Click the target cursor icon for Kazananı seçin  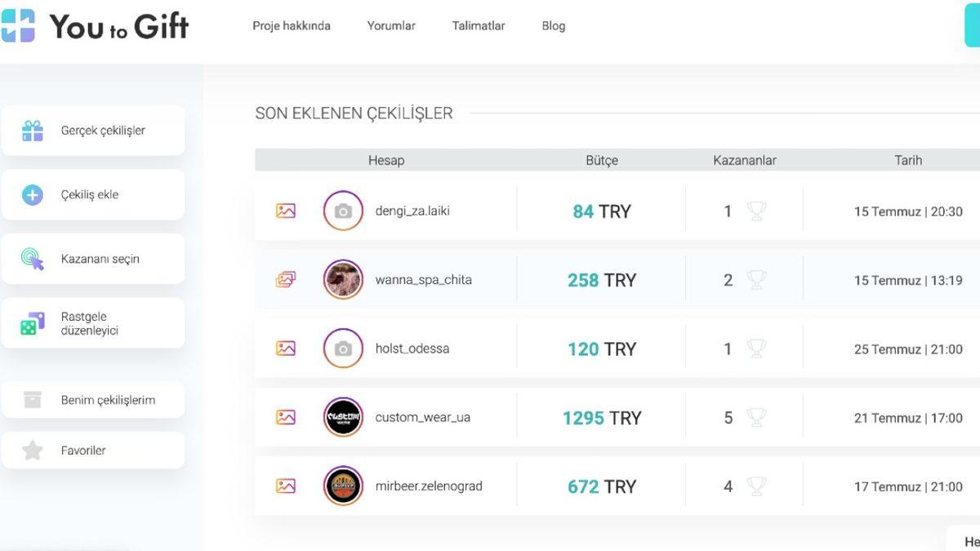[33, 260]
